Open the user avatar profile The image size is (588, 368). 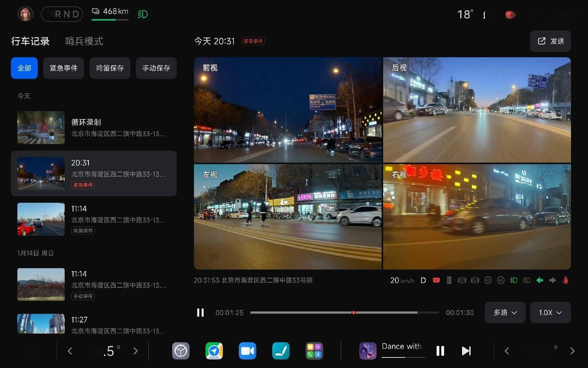(x=26, y=14)
